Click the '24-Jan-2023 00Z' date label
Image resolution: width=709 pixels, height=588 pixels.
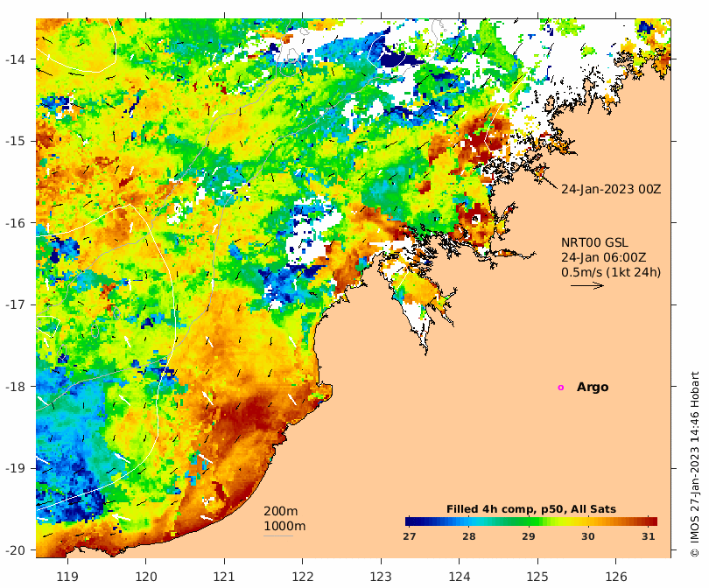[611, 189]
